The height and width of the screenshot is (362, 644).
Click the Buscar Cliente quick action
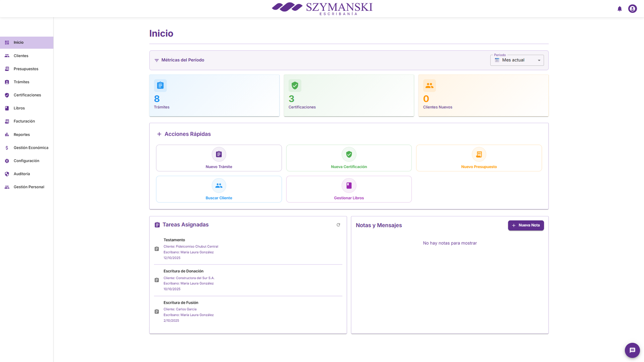tap(219, 189)
